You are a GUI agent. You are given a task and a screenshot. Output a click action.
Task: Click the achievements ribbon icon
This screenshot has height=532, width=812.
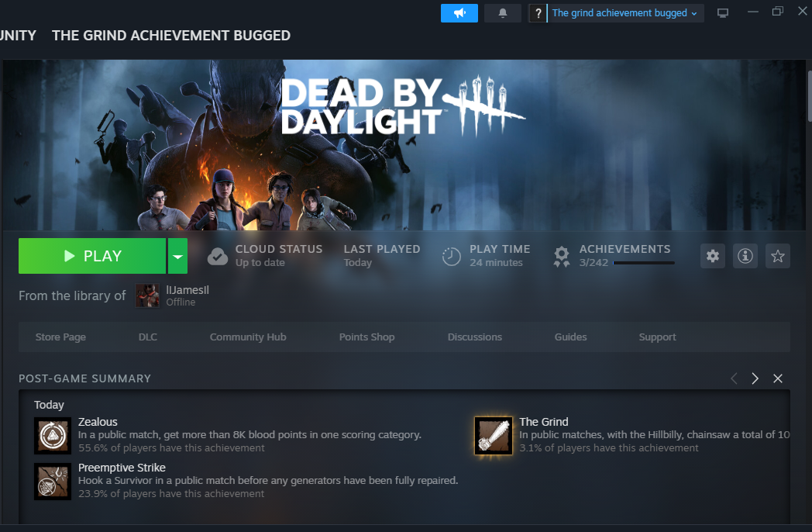click(562, 257)
